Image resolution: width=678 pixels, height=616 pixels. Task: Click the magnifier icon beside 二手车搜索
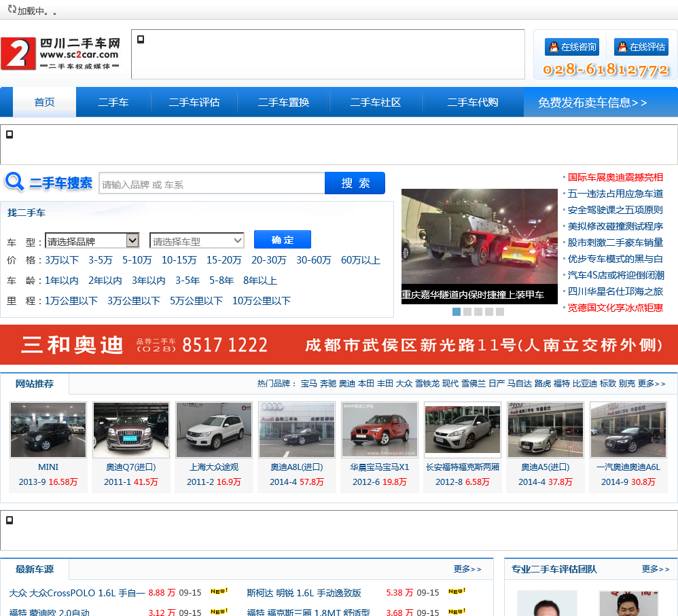click(14, 181)
